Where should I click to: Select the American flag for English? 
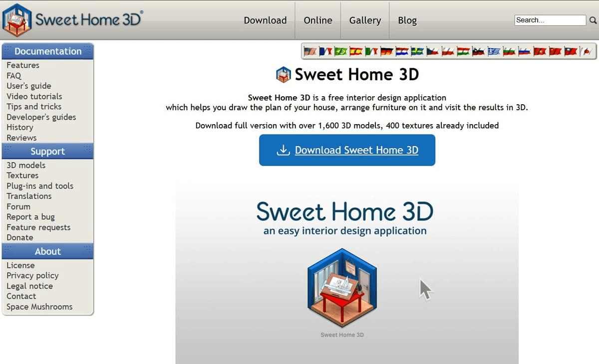(x=310, y=51)
